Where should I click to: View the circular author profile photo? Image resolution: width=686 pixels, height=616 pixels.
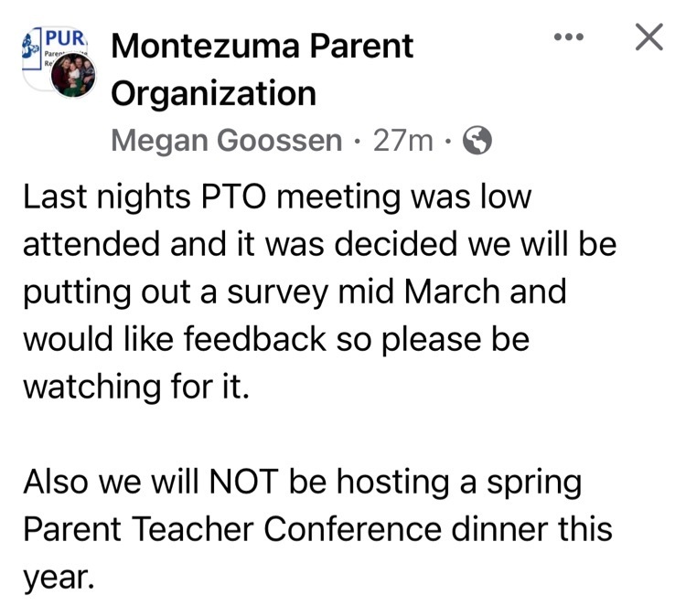tap(73, 76)
